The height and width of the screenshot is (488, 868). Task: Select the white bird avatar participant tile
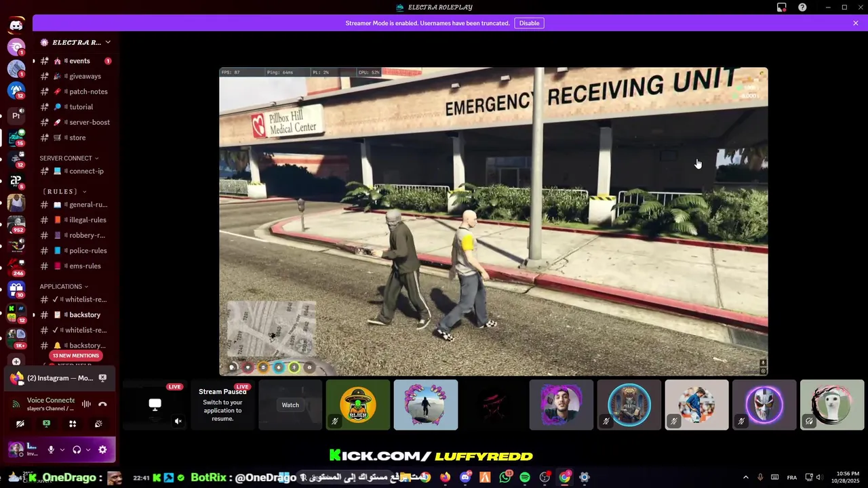[832, 405]
